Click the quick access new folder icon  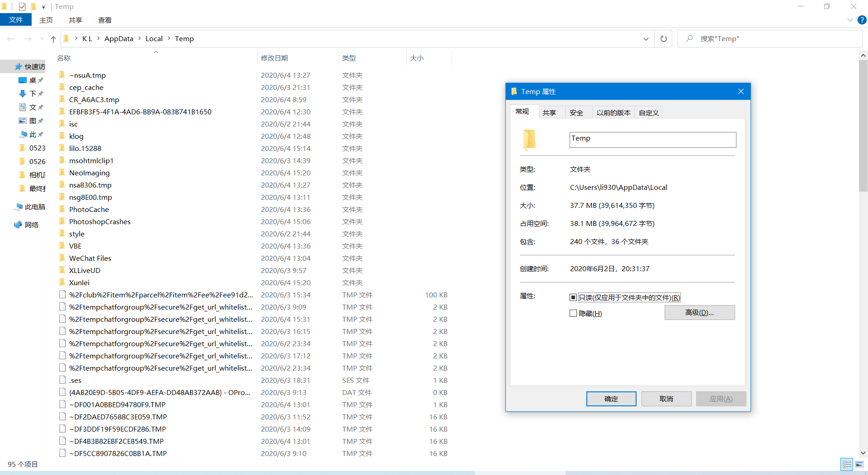point(33,7)
